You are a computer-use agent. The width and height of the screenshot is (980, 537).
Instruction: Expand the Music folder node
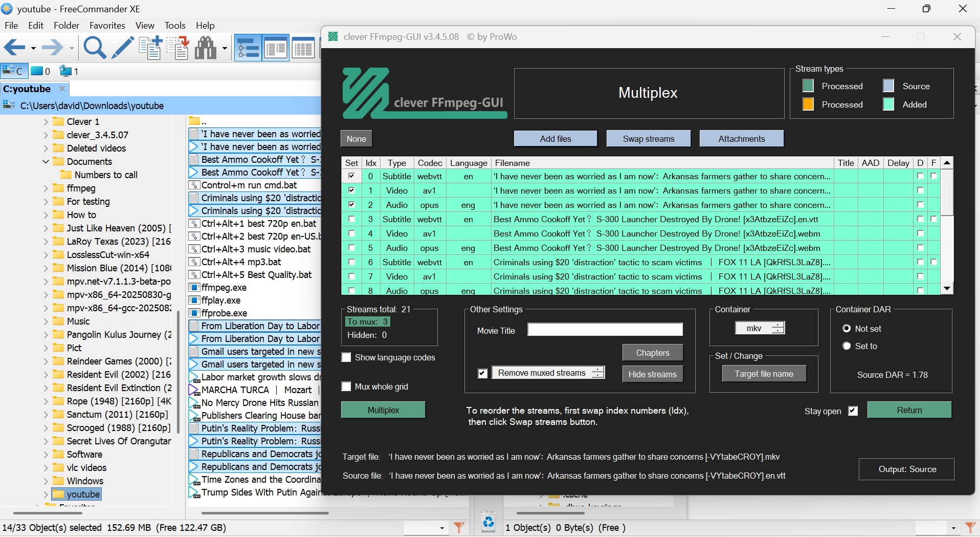click(46, 321)
